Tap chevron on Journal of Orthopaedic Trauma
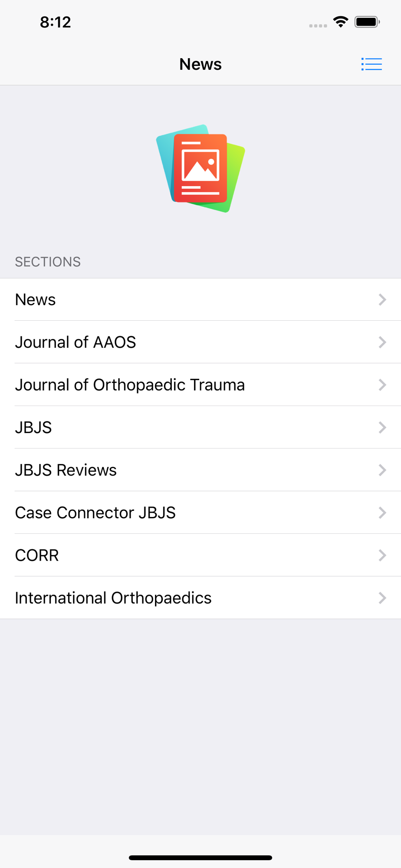The height and width of the screenshot is (868, 401). 382,385
